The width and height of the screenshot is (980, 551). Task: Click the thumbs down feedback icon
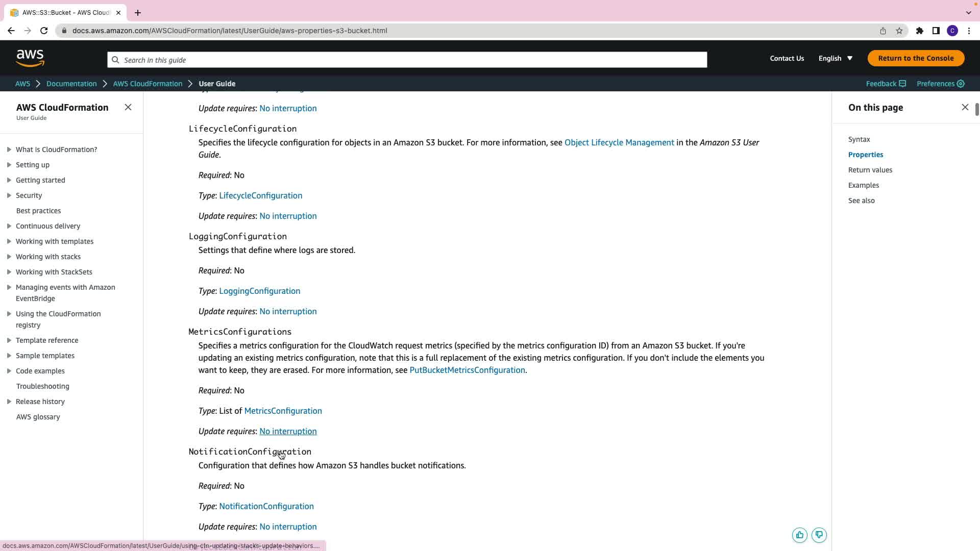click(x=819, y=535)
